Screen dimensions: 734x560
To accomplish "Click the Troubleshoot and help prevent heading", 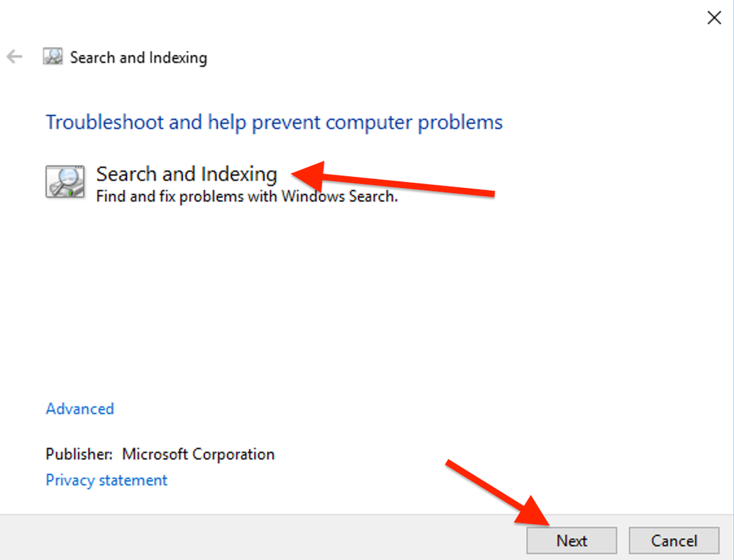I will point(274,122).
